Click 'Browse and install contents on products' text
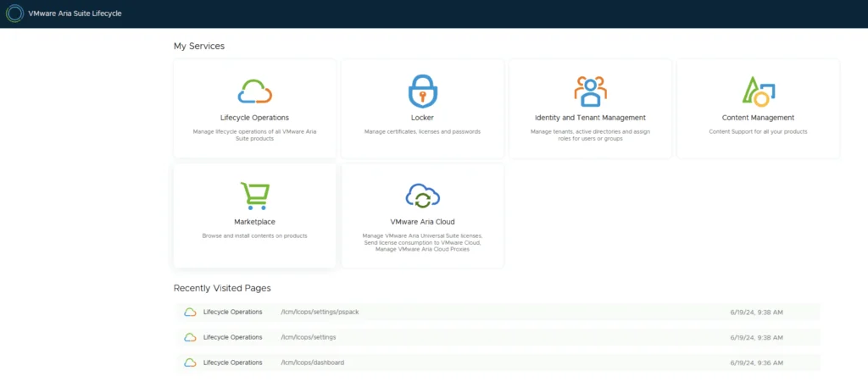The image size is (868, 382). [x=254, y=235]
